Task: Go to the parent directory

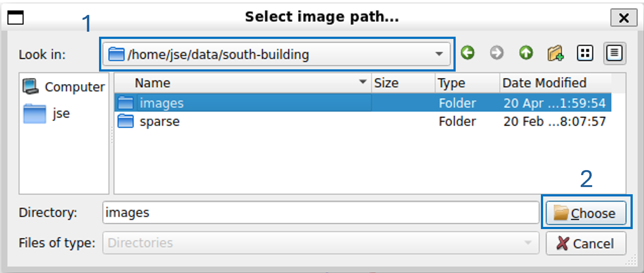Action: (526, 53)
